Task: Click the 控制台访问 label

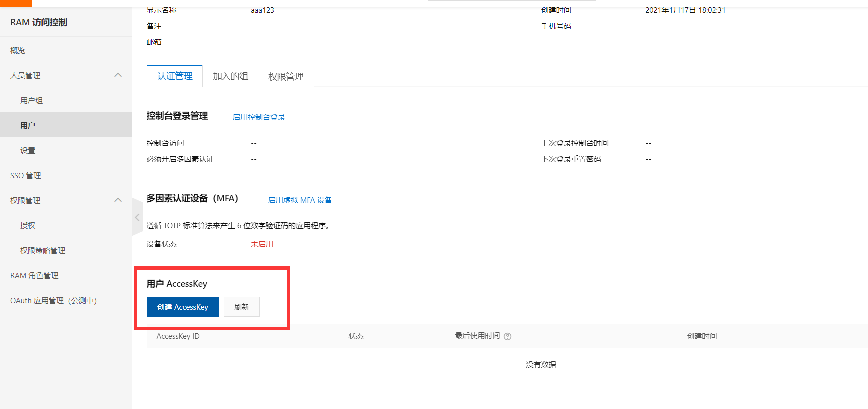Action: [165, 143]
